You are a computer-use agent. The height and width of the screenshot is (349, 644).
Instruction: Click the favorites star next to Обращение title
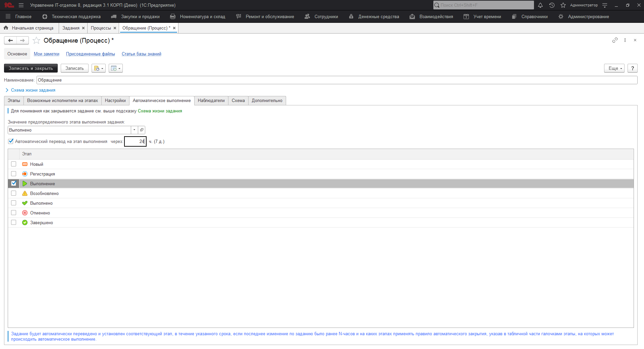click(36, 40)
